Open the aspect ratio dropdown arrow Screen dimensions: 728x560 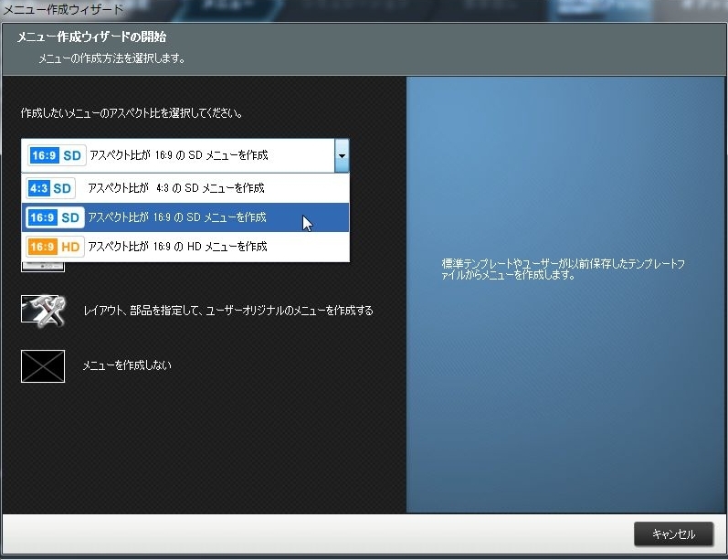pos(342,155)
